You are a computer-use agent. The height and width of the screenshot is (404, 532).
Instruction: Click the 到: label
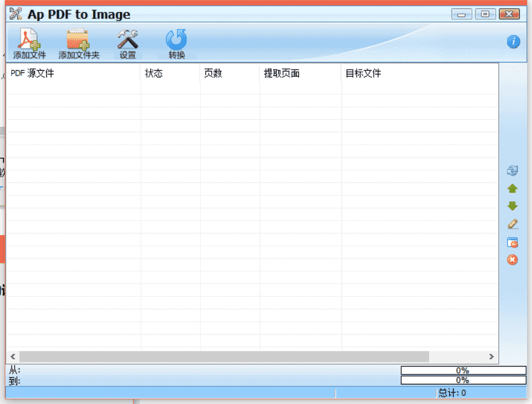15,381
